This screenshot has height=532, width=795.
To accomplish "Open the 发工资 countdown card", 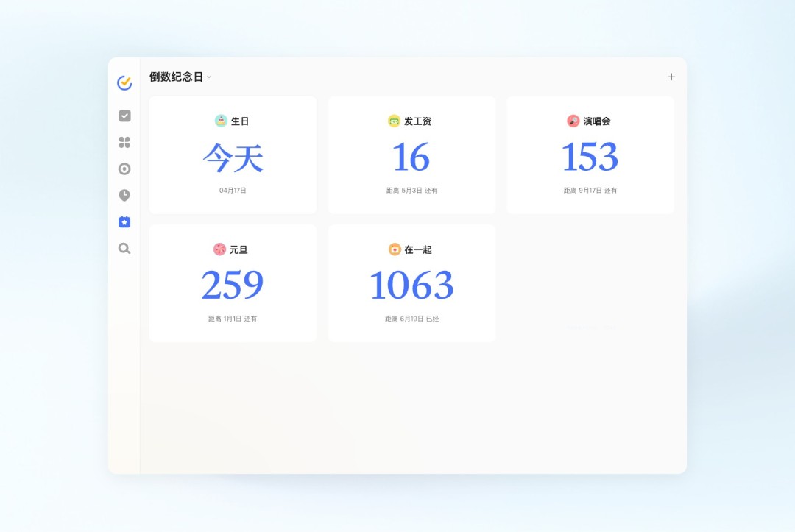I will coord(411,155).
